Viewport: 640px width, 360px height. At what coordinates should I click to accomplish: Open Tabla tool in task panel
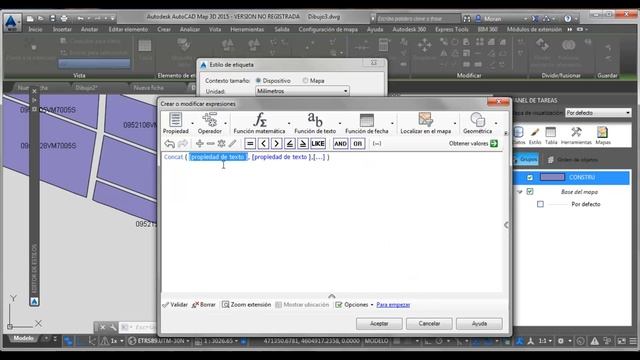click(551, 136)
